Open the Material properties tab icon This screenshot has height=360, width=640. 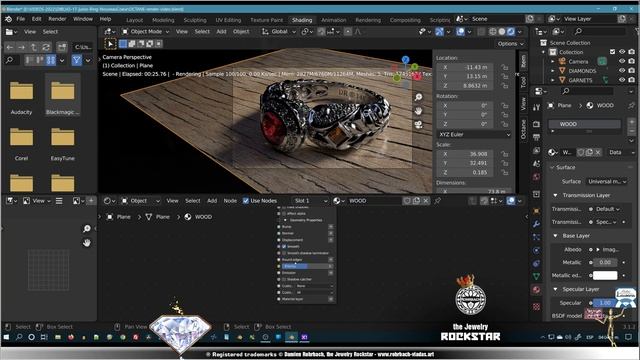pyautogui.click(x=536, y=290)
